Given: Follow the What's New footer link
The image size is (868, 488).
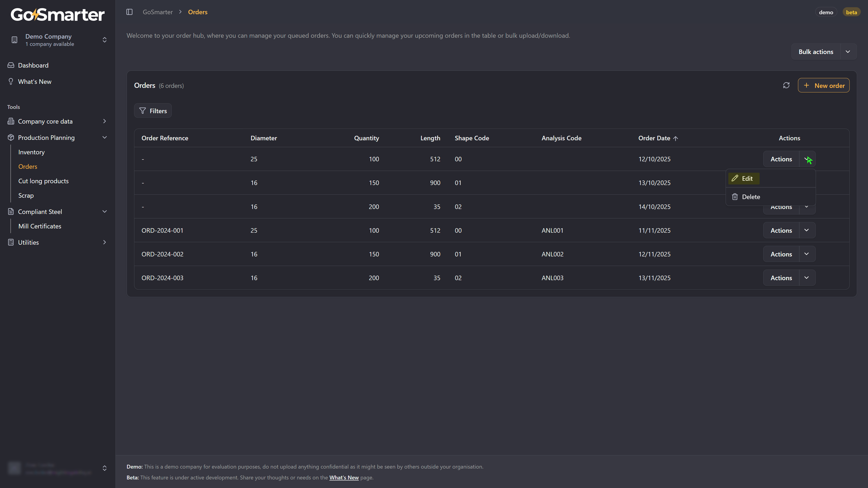Looking at the screenshot, I should click(344, 478).
